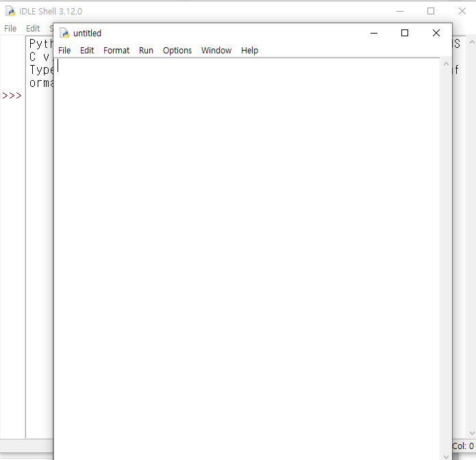The height and width of the screenshot is (460, 476).
Task: Open the File menu in untitled editor
Action: coord(64,51)
